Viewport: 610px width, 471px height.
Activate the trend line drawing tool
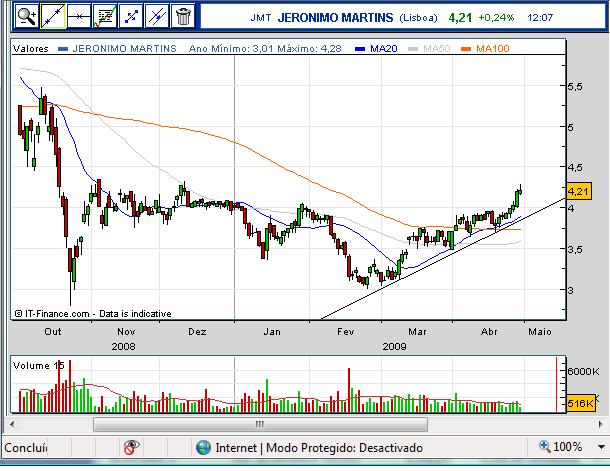[x=53, y=16]
